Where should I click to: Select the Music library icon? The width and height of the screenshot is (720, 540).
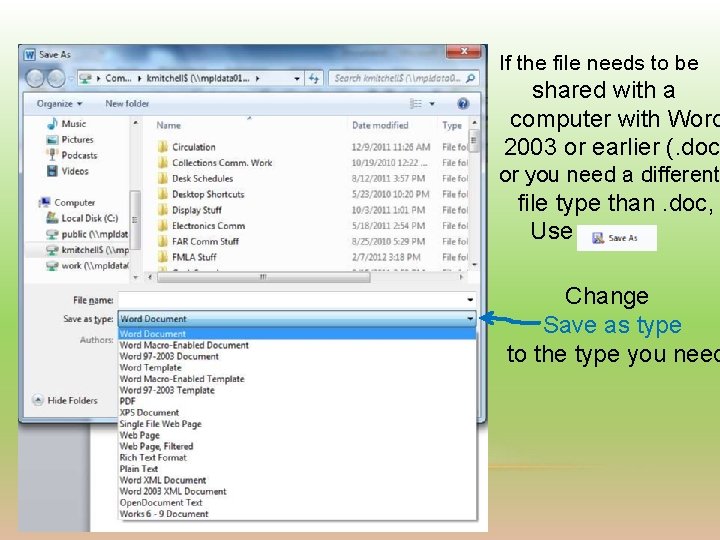pyautogui.click(x=52, y=124)
